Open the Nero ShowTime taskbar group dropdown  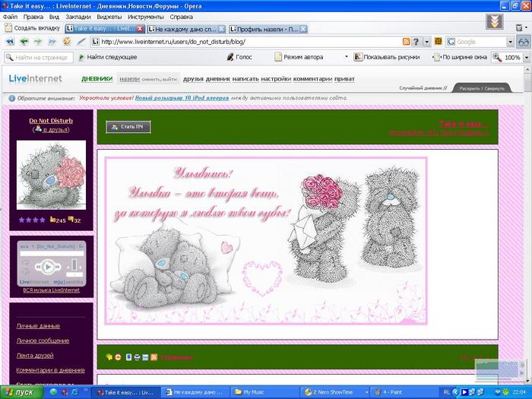367,392
